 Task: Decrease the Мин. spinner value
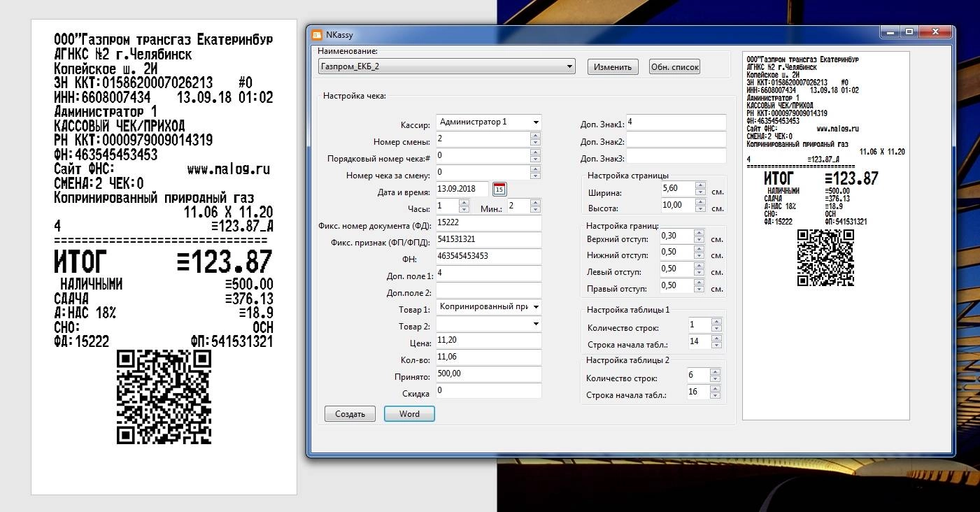(535, 209)
